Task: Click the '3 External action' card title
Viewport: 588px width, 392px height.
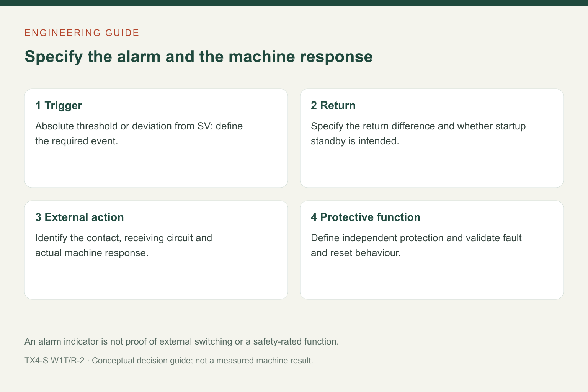Action: pyautogui.click(x=80, y=217)
